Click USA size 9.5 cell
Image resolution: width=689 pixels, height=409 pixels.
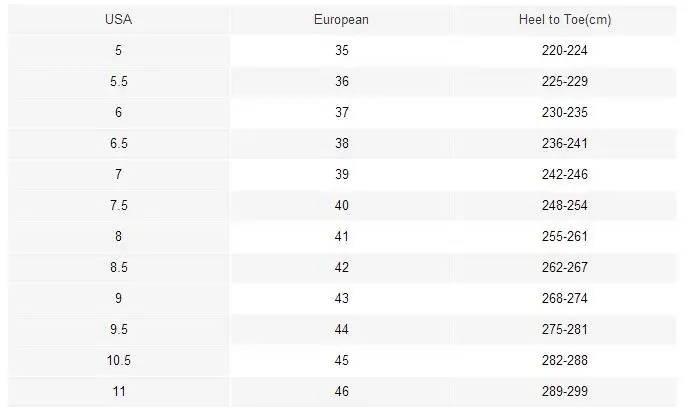tap(118, 329)
